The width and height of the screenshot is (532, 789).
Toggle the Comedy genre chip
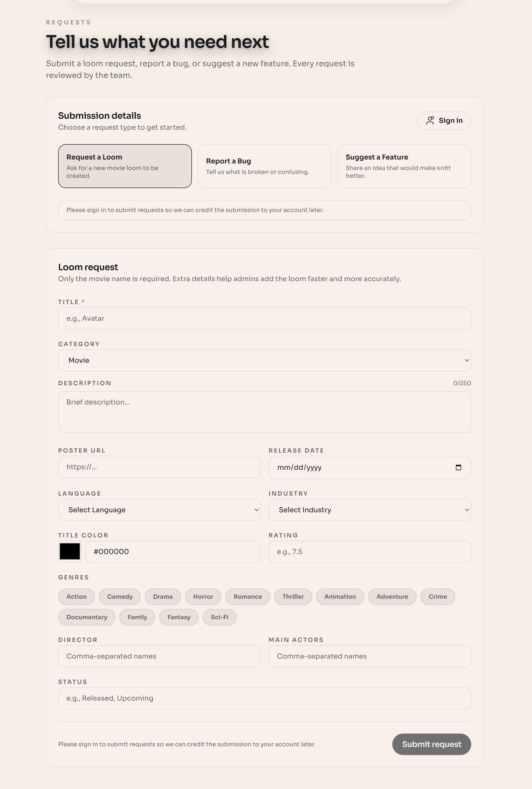click(120, 597)
